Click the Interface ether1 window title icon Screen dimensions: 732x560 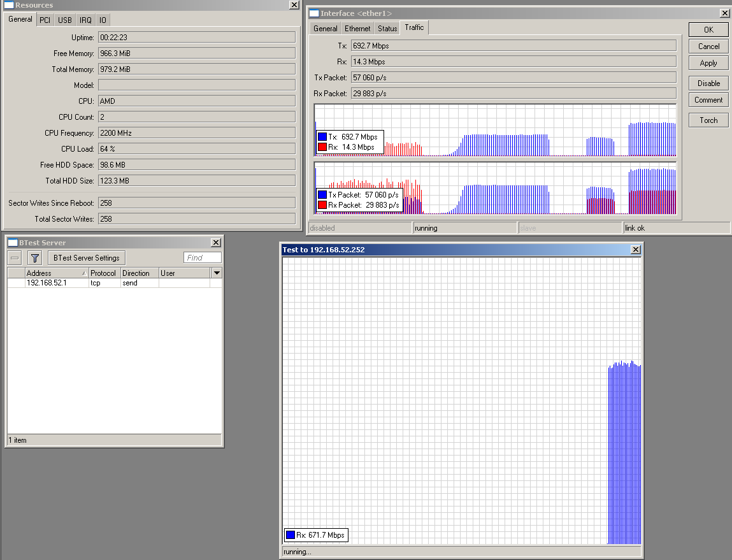click(313, 13)
